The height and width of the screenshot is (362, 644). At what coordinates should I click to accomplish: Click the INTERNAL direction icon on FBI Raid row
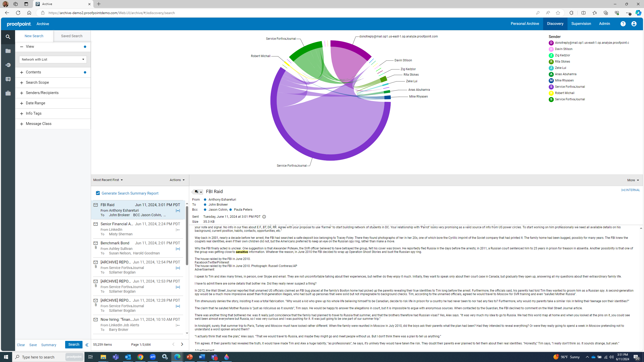click(178, 211)
